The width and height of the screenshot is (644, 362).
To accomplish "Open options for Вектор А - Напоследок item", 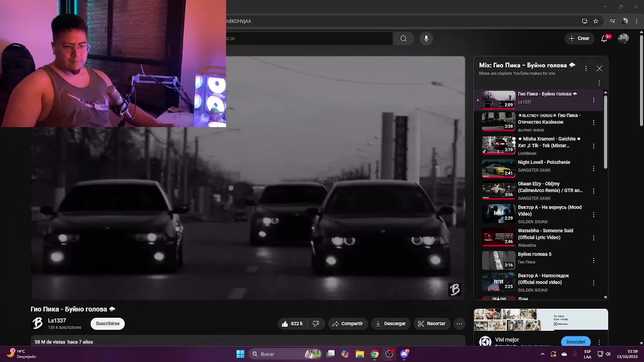I will 594,284.
